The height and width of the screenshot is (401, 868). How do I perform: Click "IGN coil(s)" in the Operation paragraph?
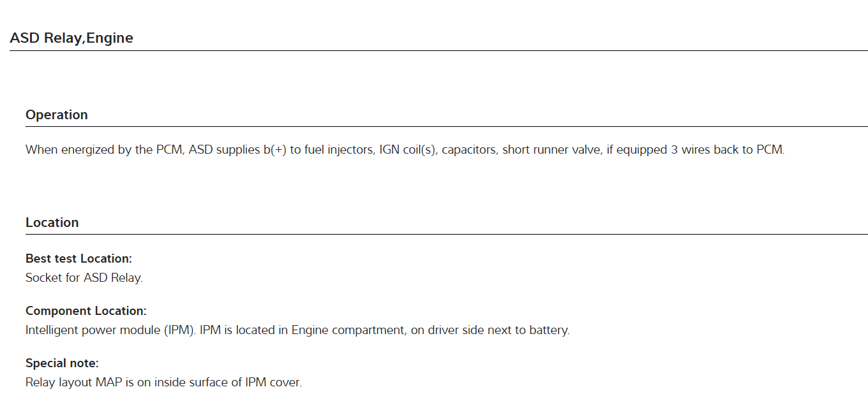point(407,150)
